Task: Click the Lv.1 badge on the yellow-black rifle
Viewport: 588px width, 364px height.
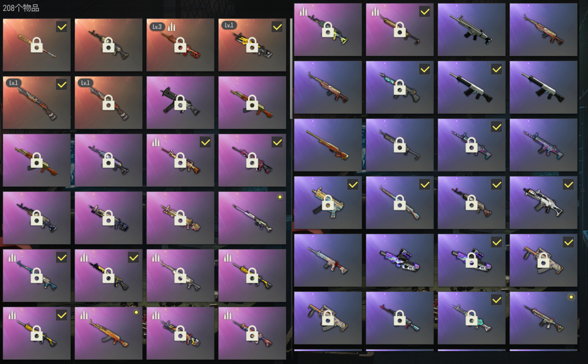Action: pyautogui.click(x=229, y=25)
